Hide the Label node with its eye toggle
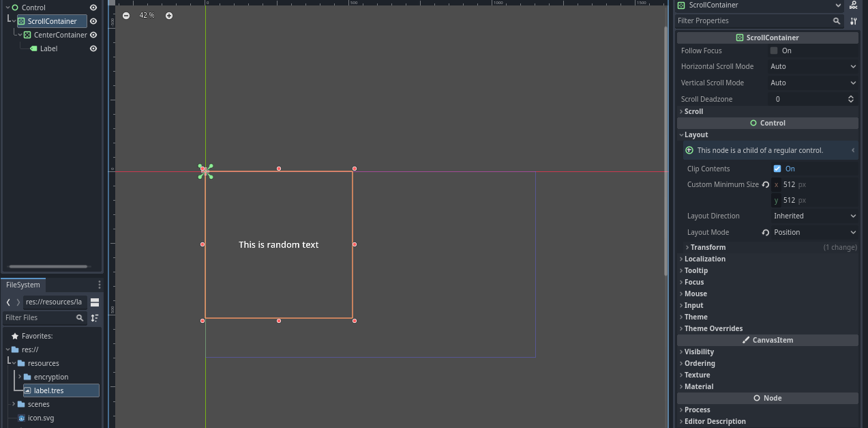Screen dimensions: 868x428 93,48
